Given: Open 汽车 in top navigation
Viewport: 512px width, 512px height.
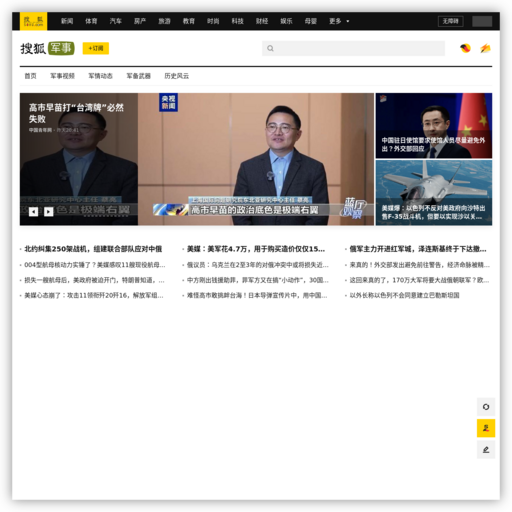Looking at the screenshot, I should tap(115, 21).
